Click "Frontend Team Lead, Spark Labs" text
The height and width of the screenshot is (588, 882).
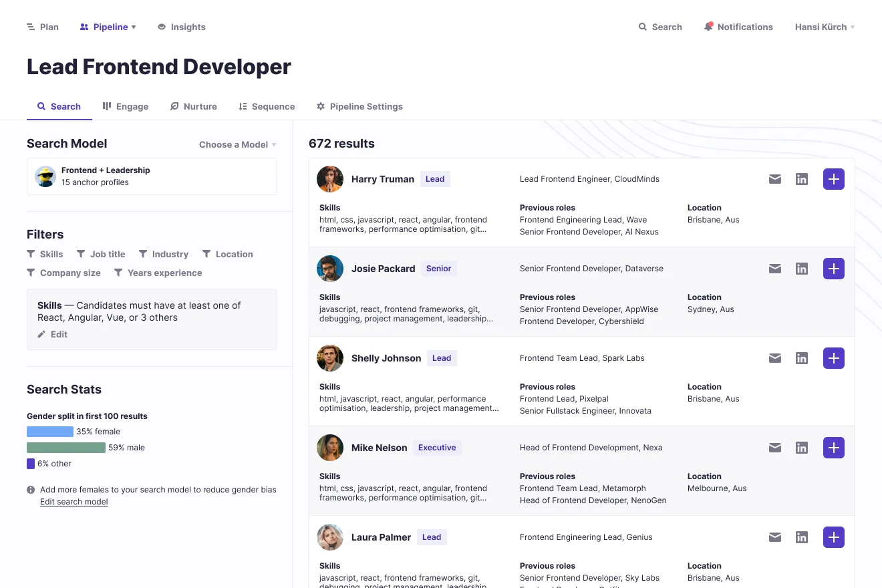click(582, 358)
